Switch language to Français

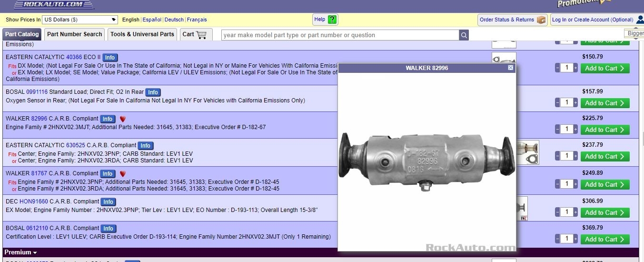click(197, 20)
